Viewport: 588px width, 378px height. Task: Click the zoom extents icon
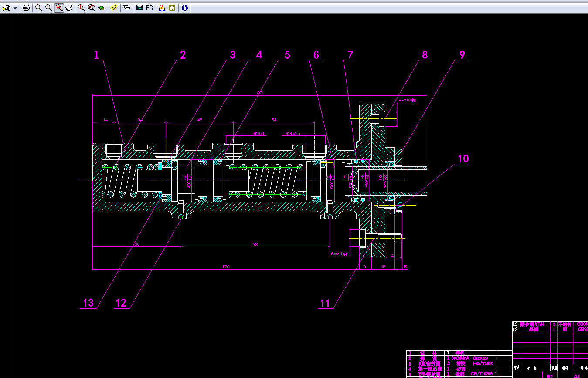[81, 8]
